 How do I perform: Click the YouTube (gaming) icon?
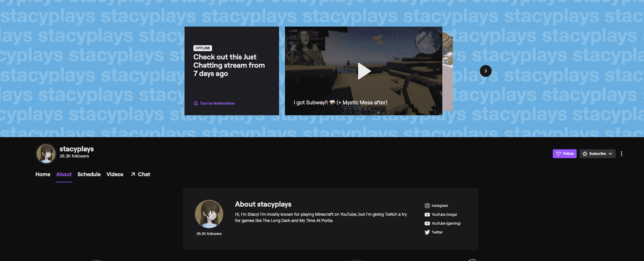point(427,223)
